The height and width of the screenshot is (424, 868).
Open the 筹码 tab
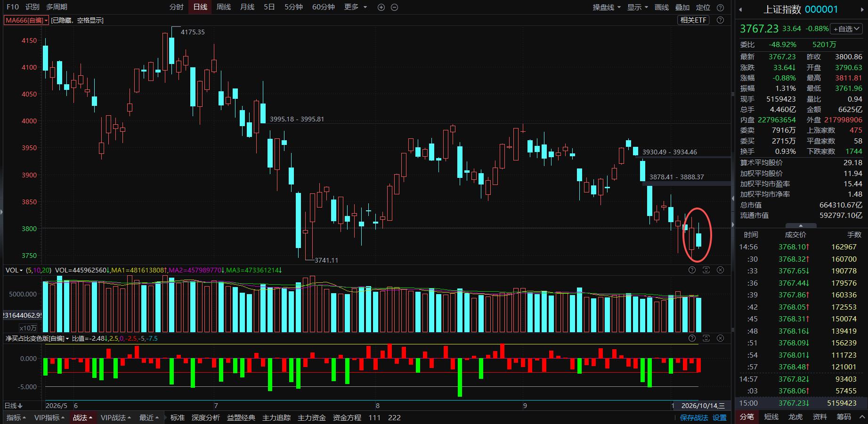[844, 417]
